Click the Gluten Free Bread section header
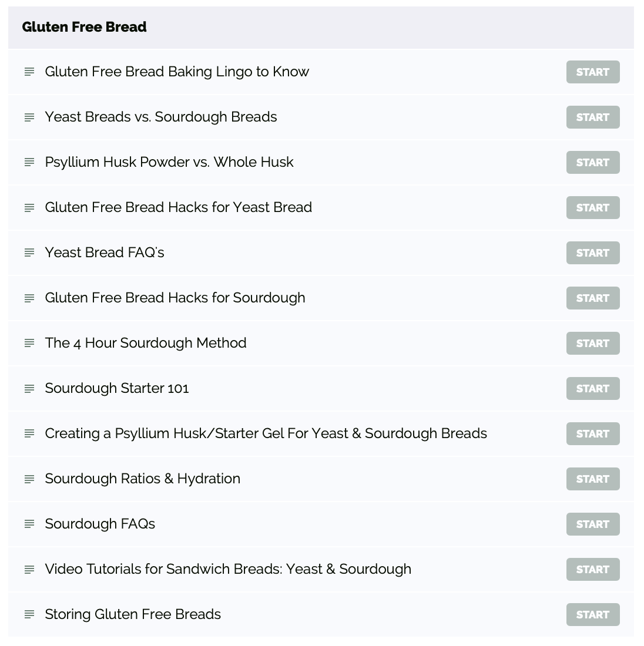Image resolution: width=644 pixels, height=646 pixels. click(84, 27)
